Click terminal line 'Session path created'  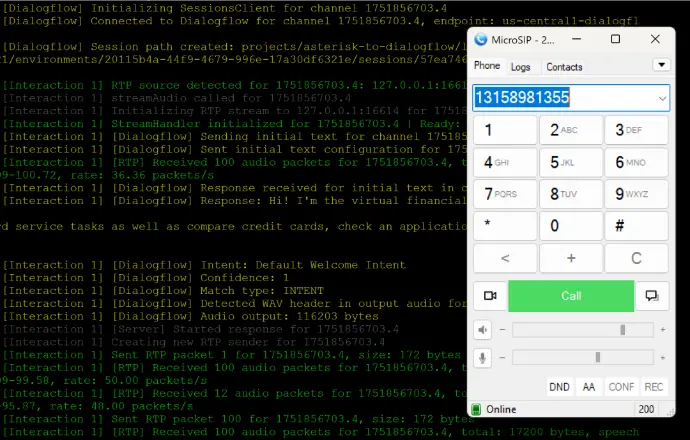point(235,47)
